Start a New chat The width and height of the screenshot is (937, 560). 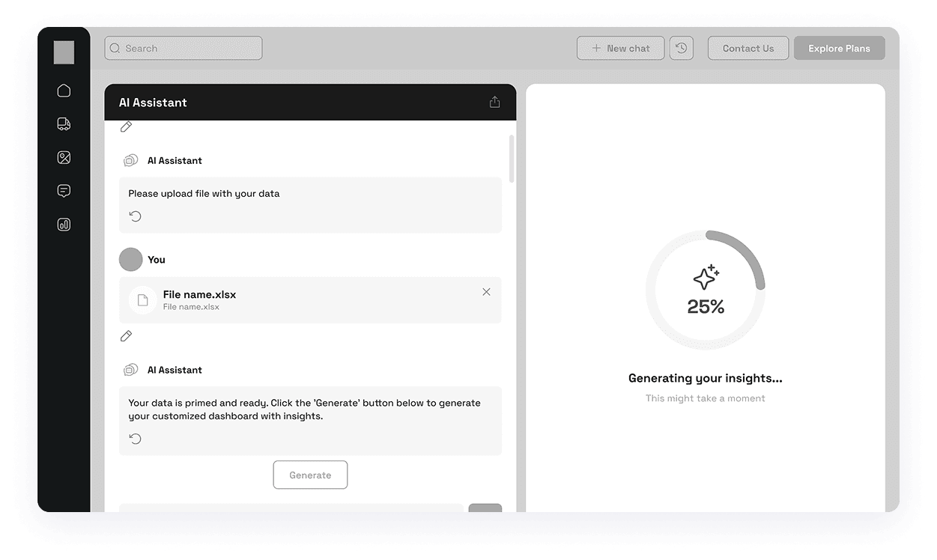tap(620, 47)
